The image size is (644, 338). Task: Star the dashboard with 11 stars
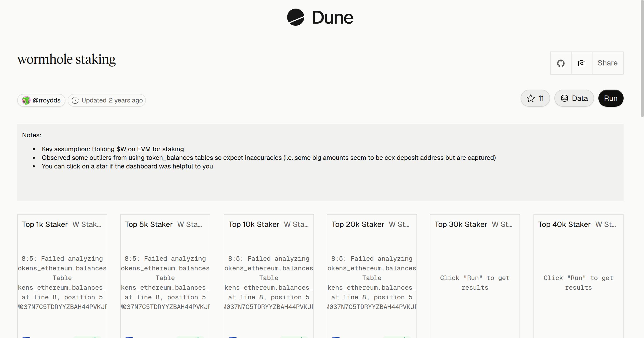click(535, 98)
